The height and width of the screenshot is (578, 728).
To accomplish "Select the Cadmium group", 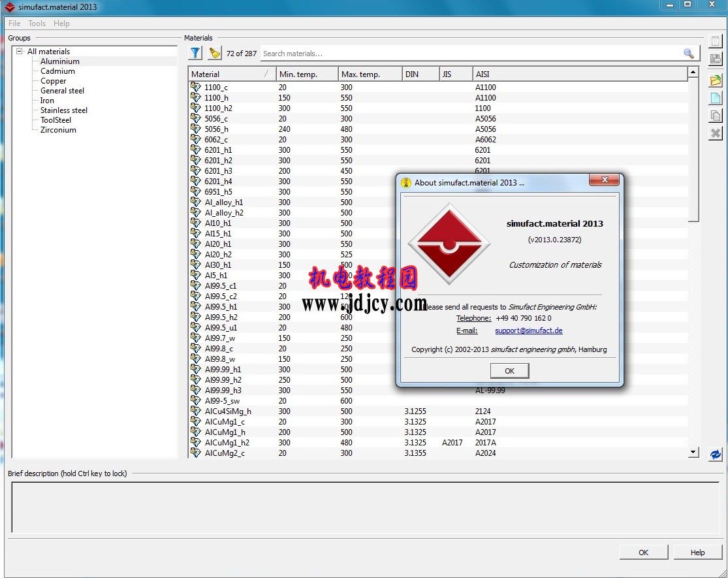I will (57, 71).
